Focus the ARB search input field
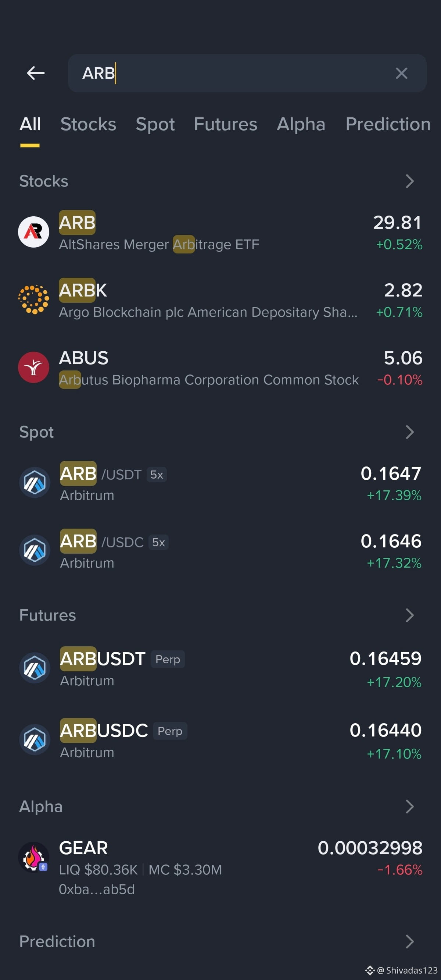 247,73
